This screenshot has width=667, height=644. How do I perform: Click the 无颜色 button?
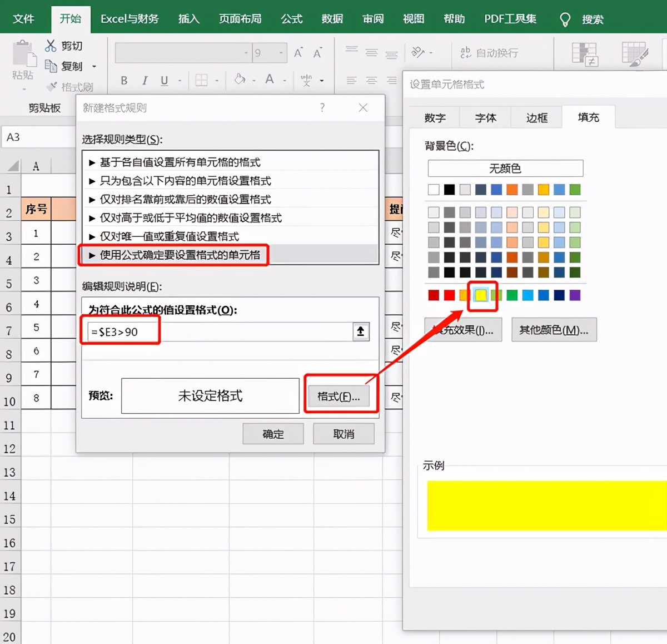pos(505,168)
